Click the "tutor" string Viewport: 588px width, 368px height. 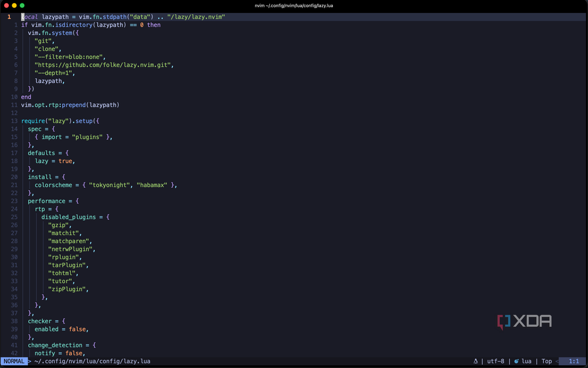click(61, 281)
